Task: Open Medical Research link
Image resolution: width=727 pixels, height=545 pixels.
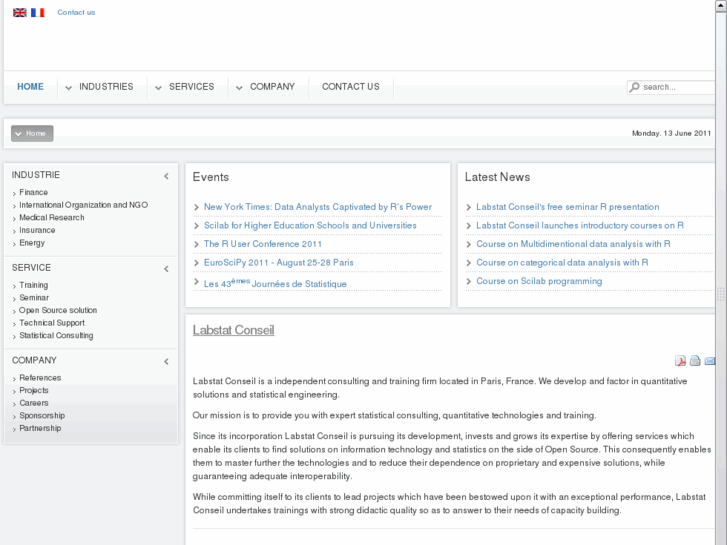Action: pyautogui.click(x=52, y=217)
